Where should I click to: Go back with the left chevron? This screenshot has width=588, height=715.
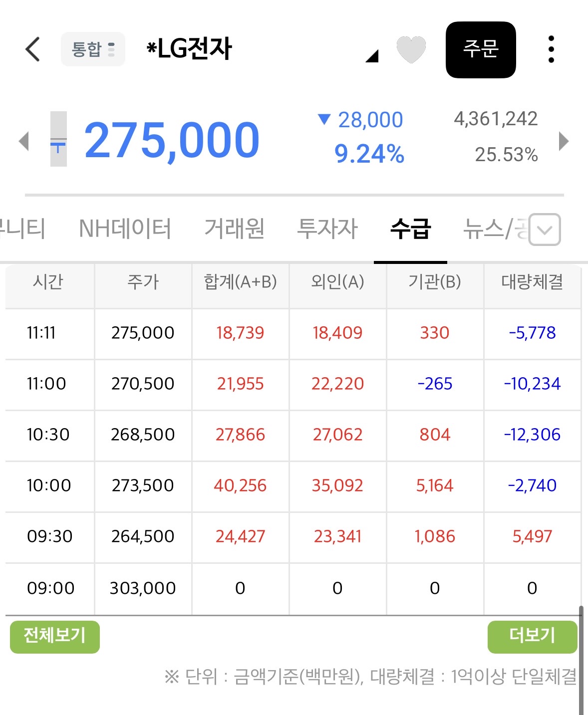(32, 49)
